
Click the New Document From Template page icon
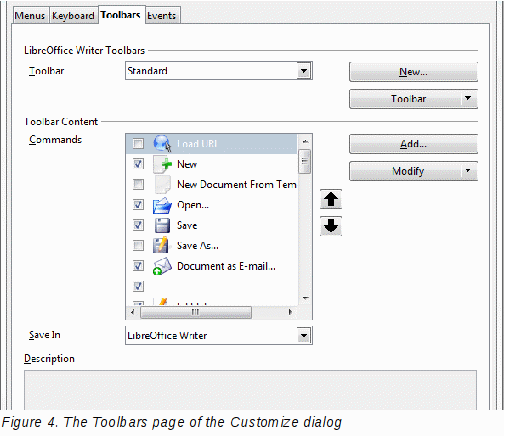pyautogui.click(x=163, y=184)
